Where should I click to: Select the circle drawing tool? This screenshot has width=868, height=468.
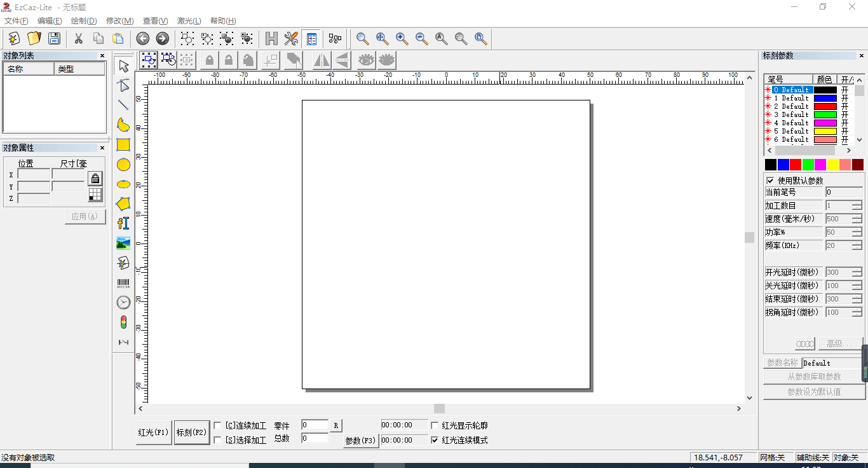123,165
